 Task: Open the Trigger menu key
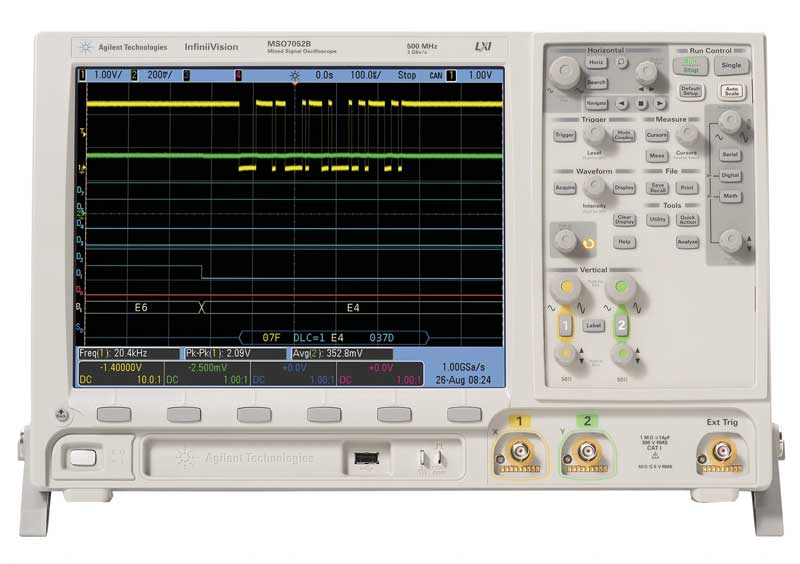pos(564,135)
